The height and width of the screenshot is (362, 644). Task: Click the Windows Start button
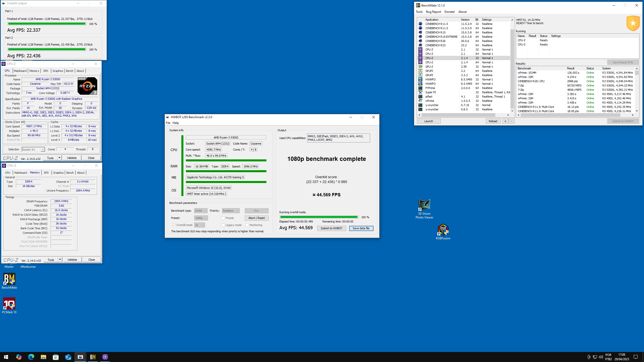[6, 357]
